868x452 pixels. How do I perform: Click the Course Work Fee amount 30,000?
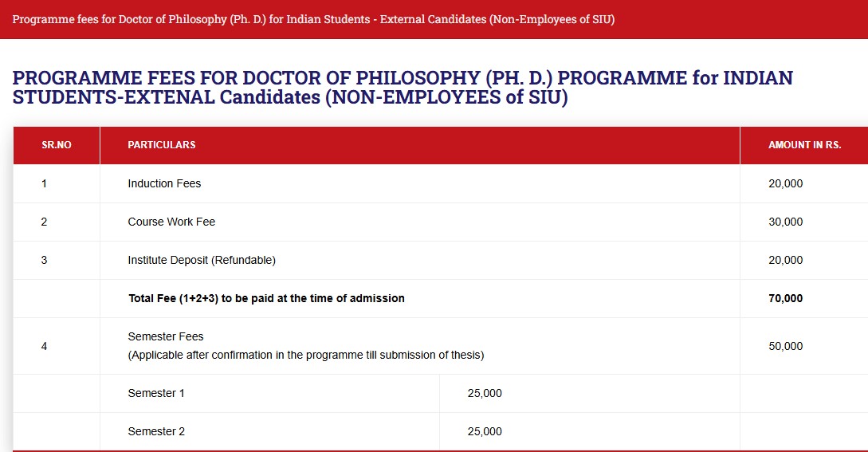pos(785,222)
